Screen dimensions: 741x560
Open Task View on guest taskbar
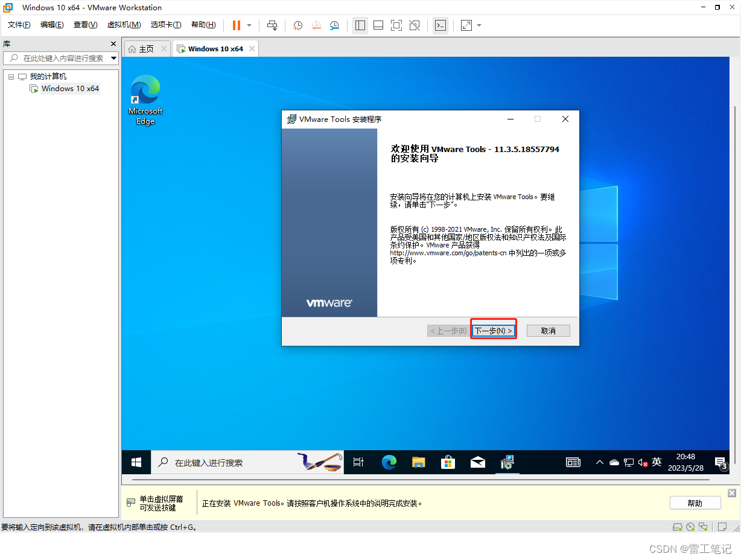click(x=358, y=462)
